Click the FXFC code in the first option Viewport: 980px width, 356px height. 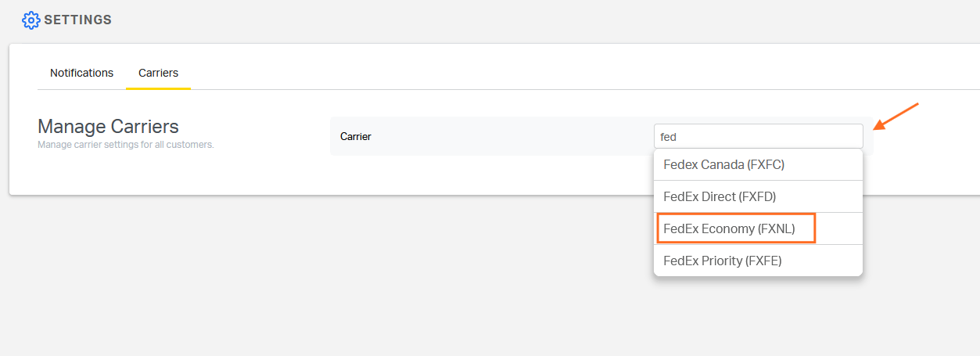[766, 165]
